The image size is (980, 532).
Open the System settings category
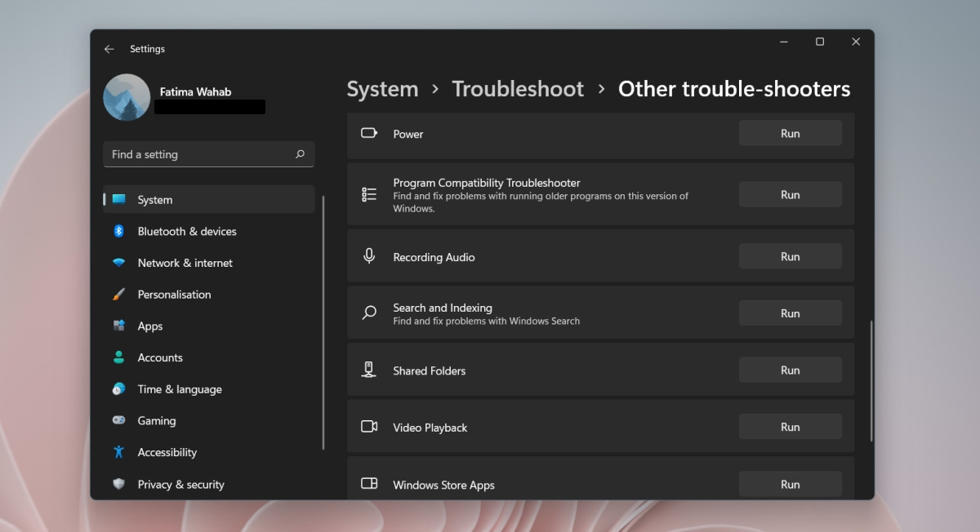coord(208,199)
